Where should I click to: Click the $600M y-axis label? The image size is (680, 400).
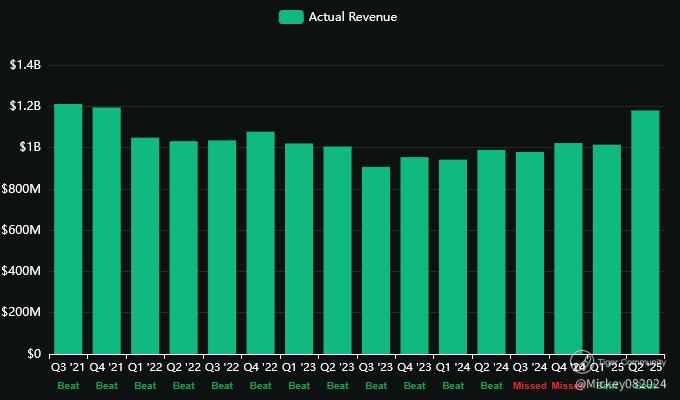point(23,230)
